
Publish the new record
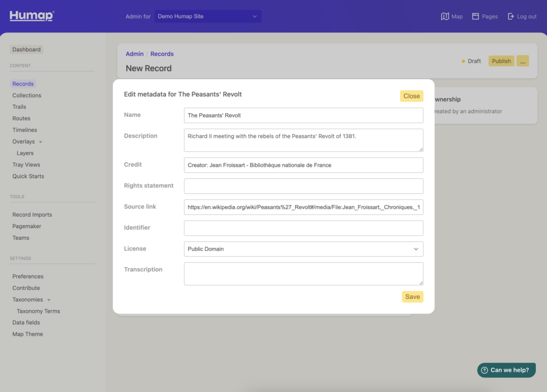pyautogui.click(x=501, y=61)
